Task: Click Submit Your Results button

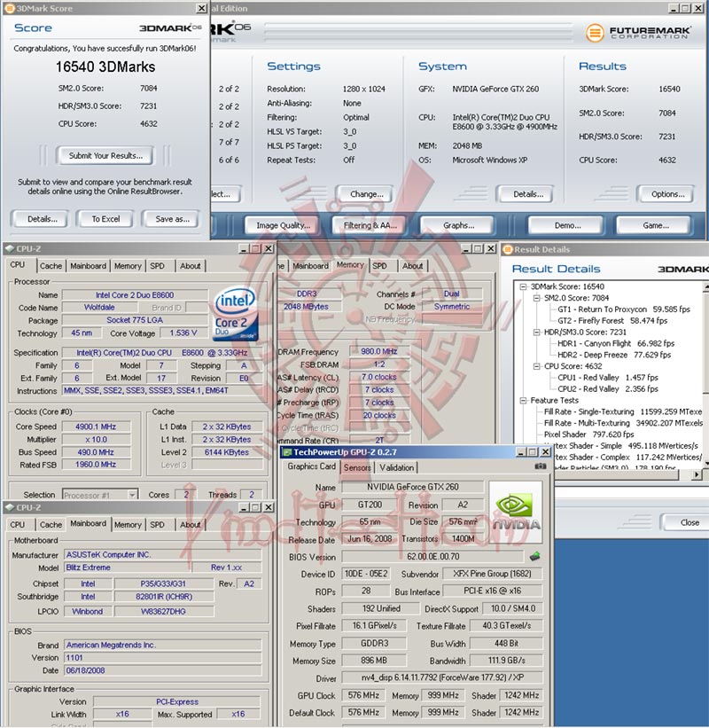Action: [105, 156]
